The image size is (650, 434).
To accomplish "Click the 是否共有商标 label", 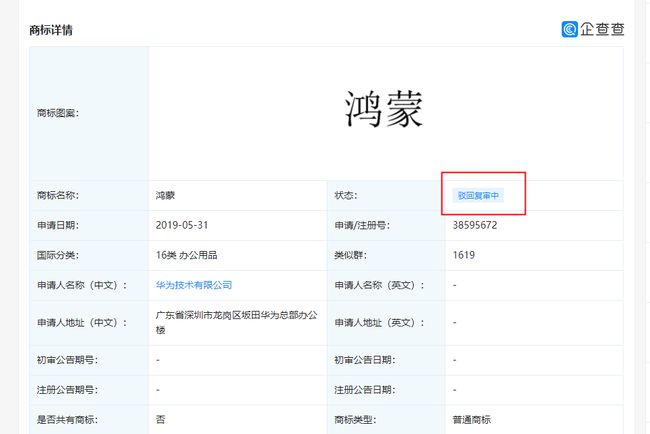I will coord(67,419).
